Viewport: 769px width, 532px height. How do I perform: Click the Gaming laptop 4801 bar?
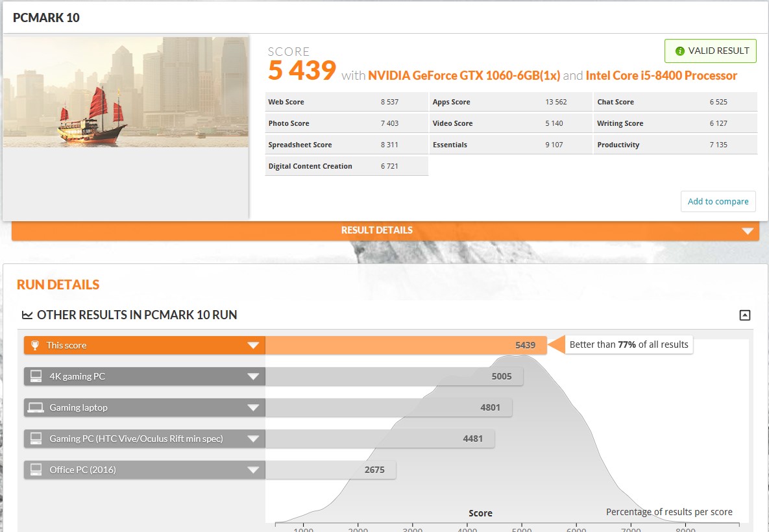[389, 407]
